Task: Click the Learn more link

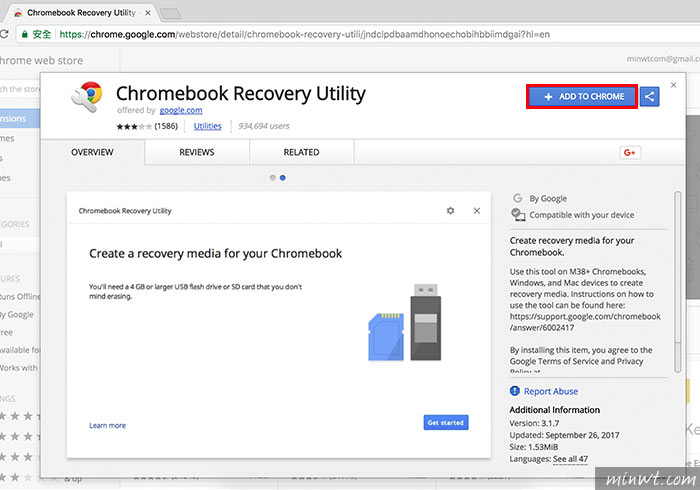Action: click(108, 425)
